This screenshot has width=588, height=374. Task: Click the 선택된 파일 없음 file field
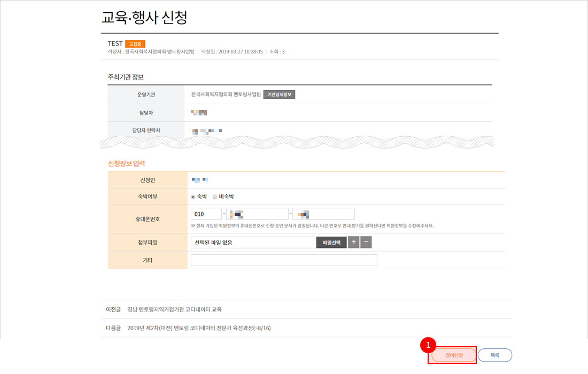click(x=253, y=243)
